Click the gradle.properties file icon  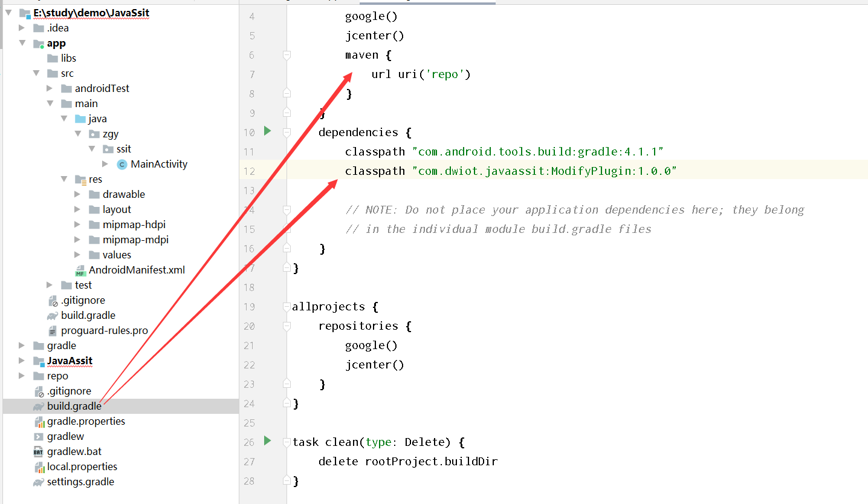(x=39, y=422)
